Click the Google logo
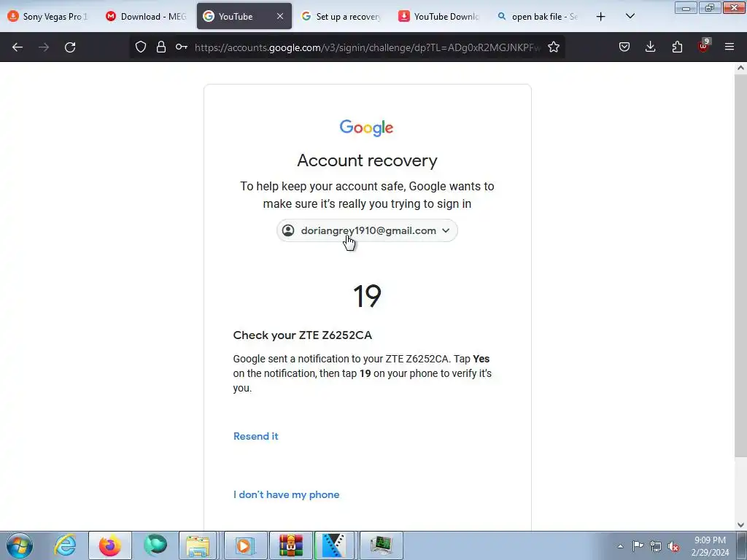The height and width of the screenshot is (560, 747). [x=366, y=128]
